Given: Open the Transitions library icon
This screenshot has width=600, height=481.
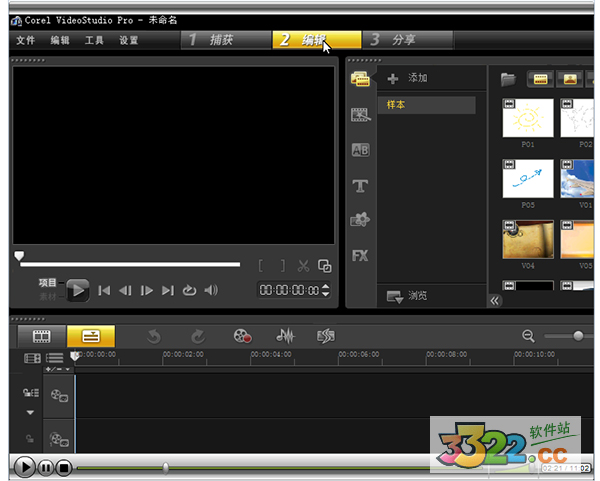Looking at the screenshot, I should pos(360,150).
